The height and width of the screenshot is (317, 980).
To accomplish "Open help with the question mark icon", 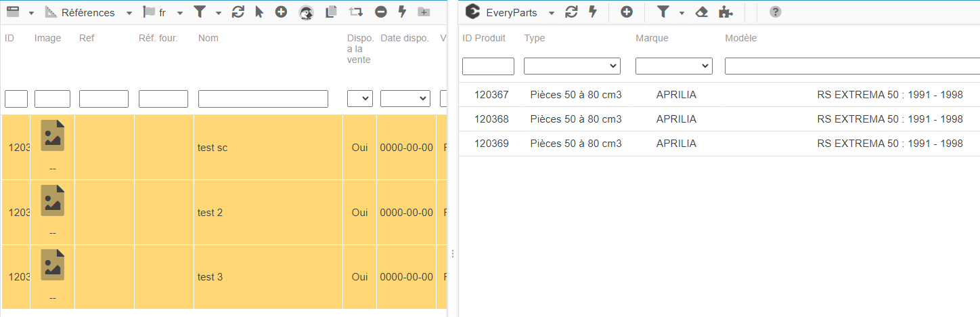I will [776, 12].
